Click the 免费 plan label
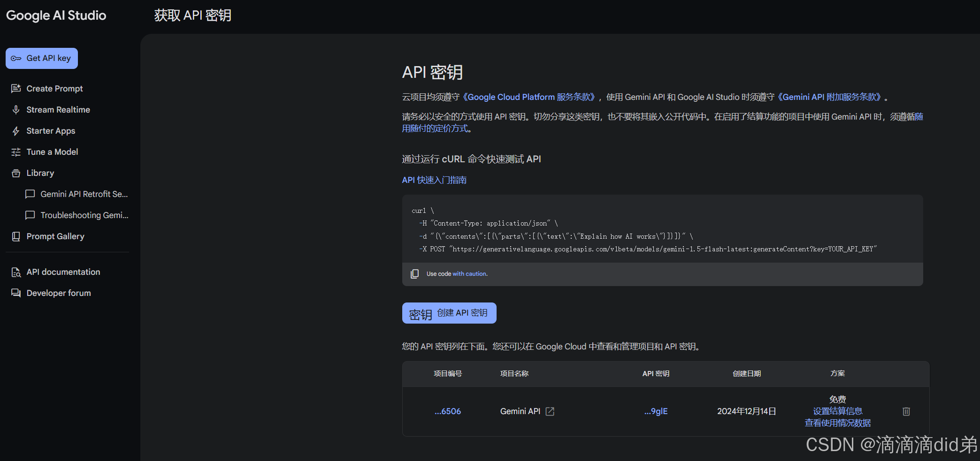980x461 pixels. click(838, 400)
